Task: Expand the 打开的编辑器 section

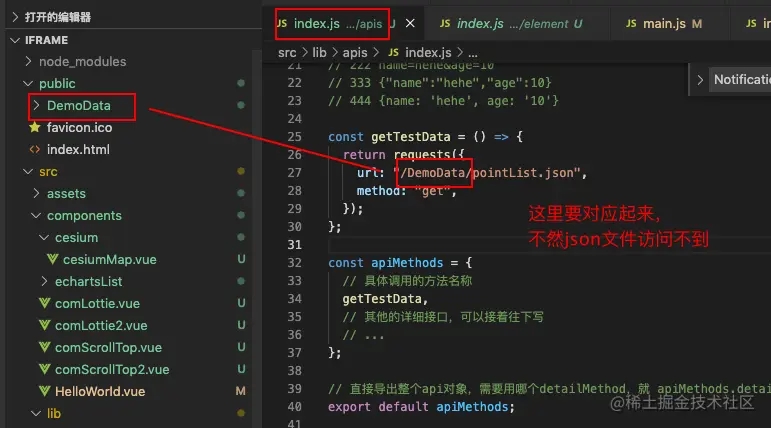Action: pos(15,17)
